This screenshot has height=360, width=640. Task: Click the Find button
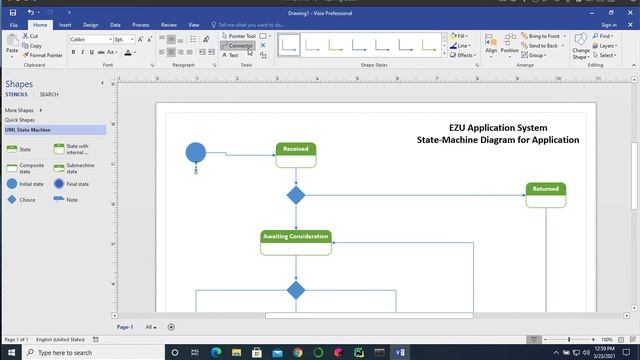coord(602,36)
